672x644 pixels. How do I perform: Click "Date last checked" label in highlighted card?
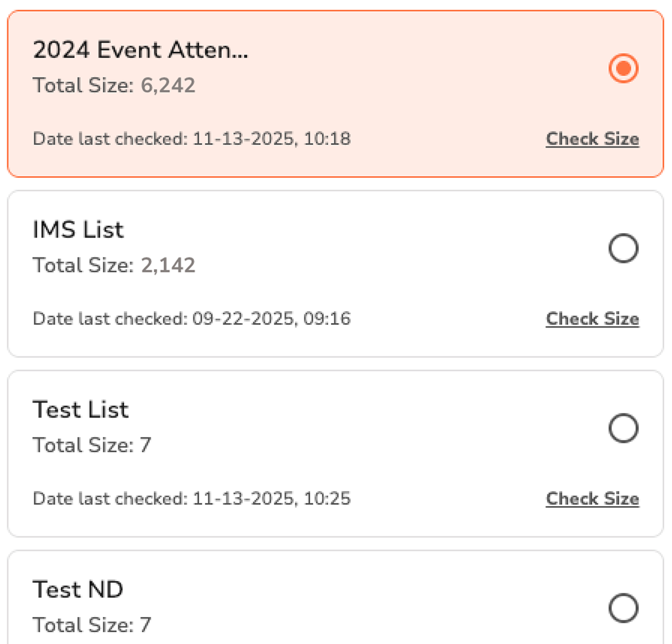[110, 139]
